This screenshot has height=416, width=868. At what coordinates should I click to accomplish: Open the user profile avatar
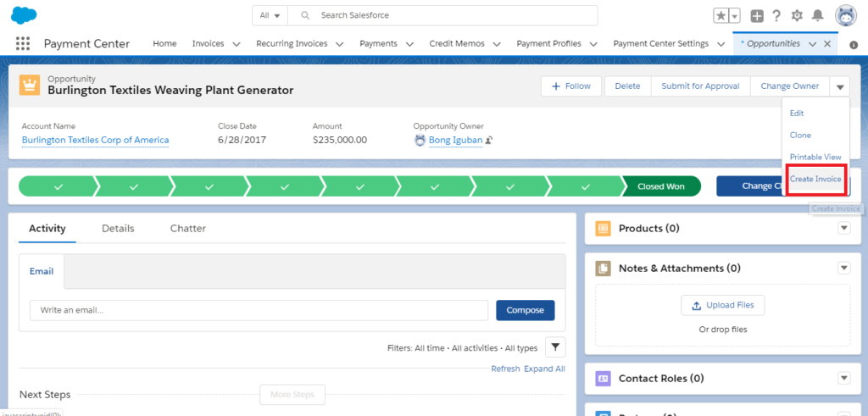pos(845,16)
